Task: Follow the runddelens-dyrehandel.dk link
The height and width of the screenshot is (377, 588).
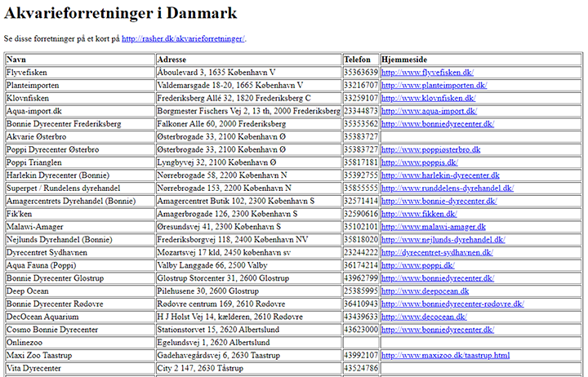Action: [448, 188]
